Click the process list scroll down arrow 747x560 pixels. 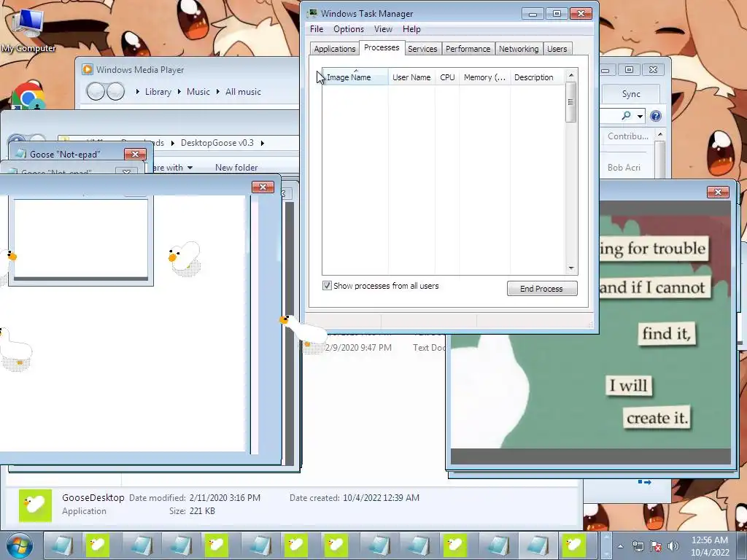[571, 268]
